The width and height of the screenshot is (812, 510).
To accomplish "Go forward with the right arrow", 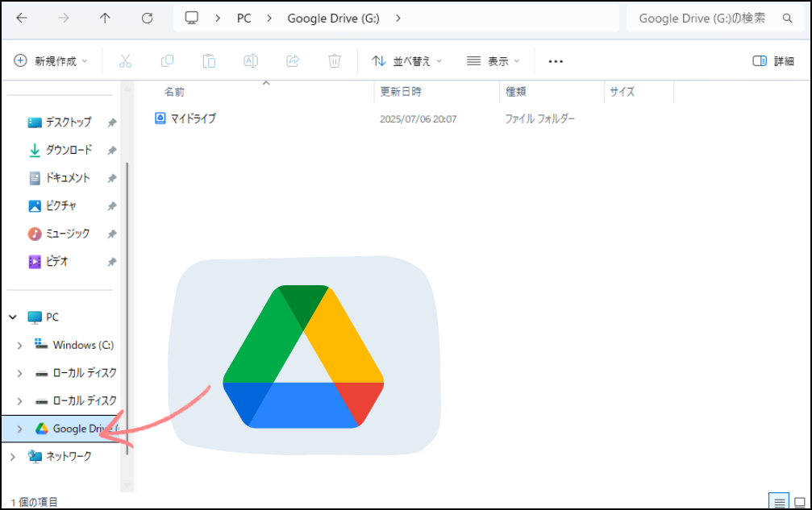I will click(64, 18).
